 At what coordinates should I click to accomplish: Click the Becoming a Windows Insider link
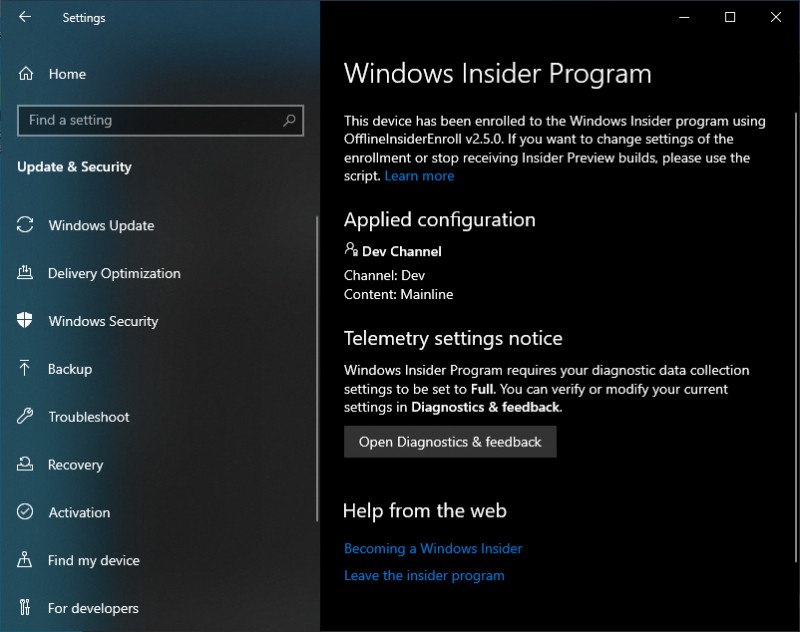tap(433, 548)
